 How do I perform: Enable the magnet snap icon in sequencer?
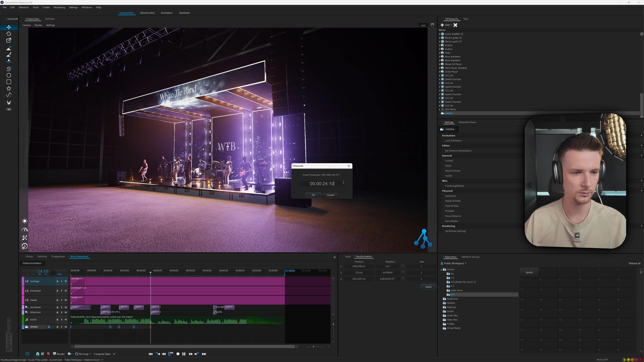point(38,354)
